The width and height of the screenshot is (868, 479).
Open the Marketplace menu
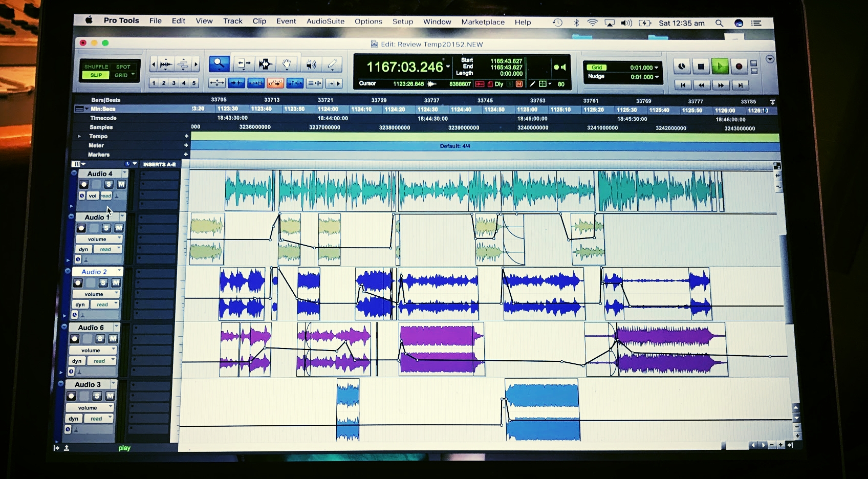point(483,22)
